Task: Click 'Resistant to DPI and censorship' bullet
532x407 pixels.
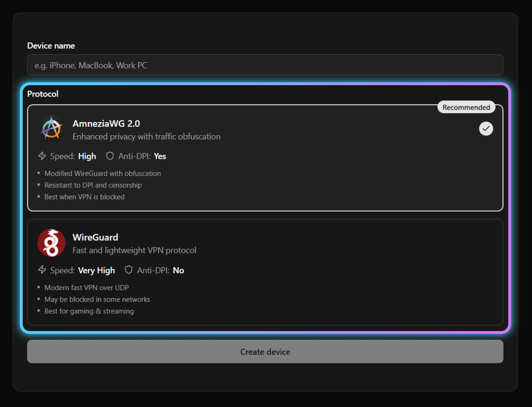Action: (93, 185)
